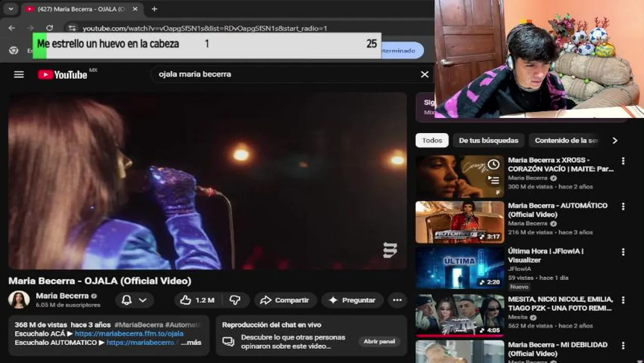Viewport: 644px width, 363px height.
Task: Open options menu for UNA FOTO REMIX video
Action: coord(623,300)
